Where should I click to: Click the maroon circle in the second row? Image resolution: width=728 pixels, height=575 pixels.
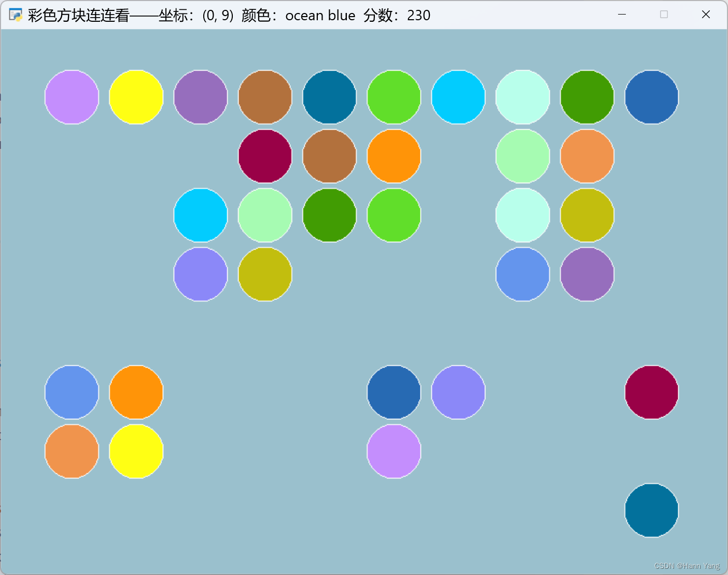(x=265, y=156)
